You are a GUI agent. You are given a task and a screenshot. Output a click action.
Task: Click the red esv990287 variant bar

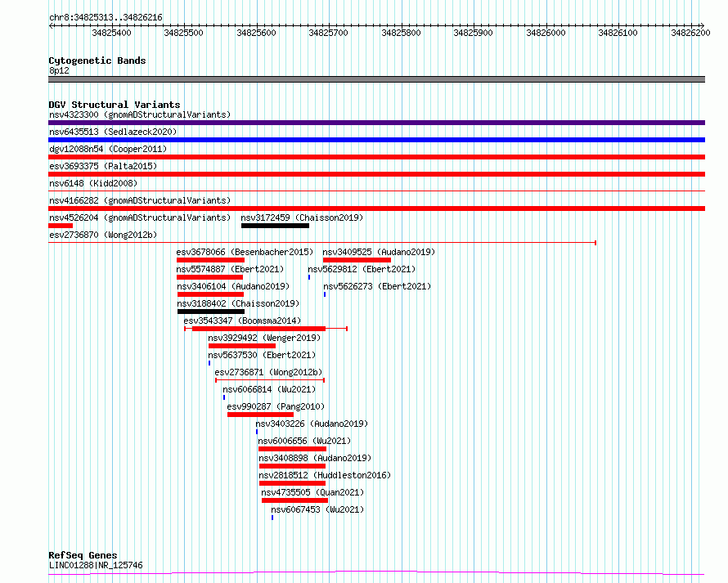(260, 415)
